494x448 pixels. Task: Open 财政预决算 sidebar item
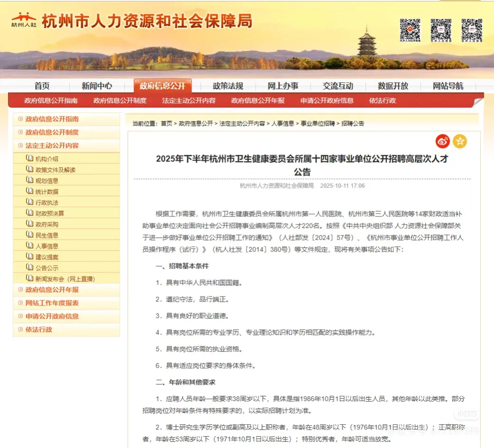point(50,213)
